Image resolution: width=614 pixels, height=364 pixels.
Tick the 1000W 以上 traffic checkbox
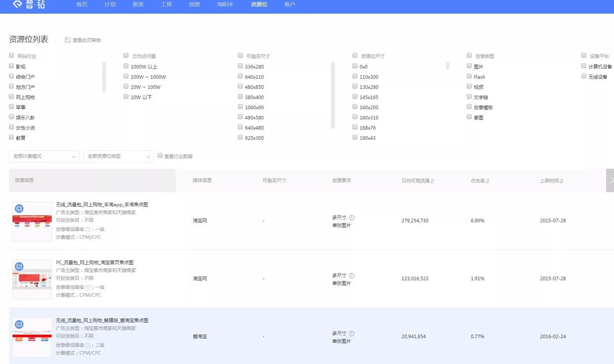click(126, 66)
